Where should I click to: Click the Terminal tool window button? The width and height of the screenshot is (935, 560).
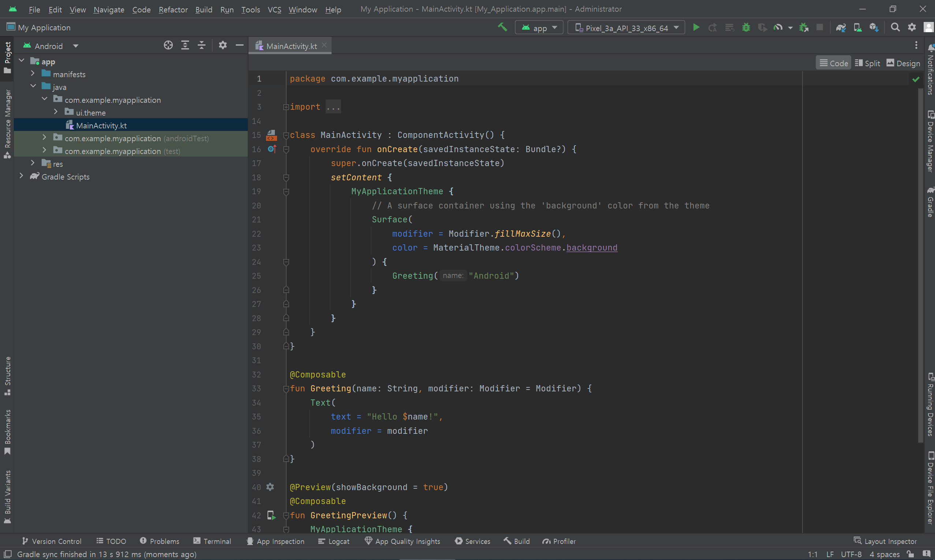(212, 541)
